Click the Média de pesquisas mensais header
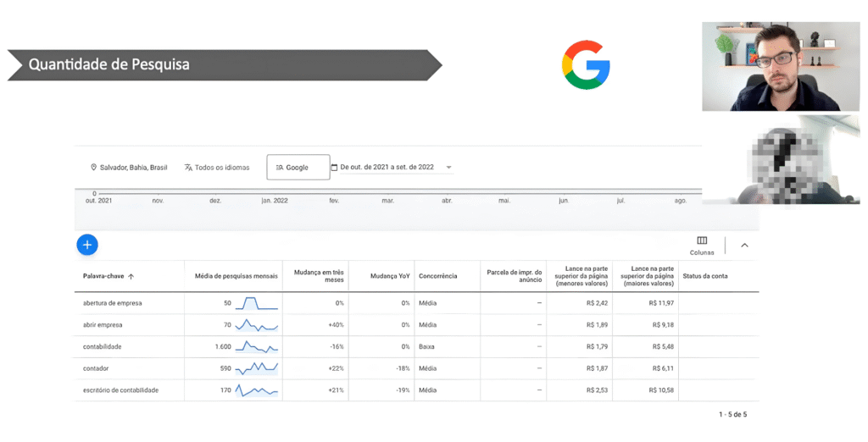This screenshot has height=442, width=868. pos(232,276)
